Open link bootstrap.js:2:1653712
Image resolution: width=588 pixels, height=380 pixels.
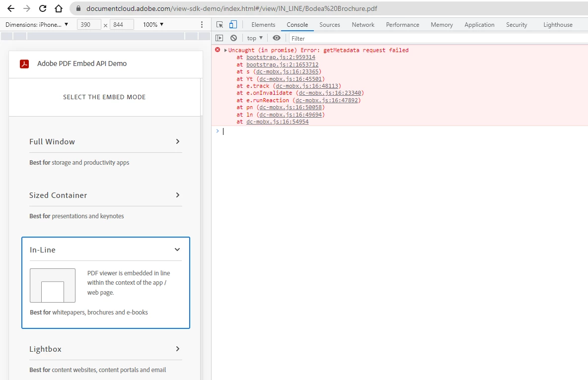click(x=283, y=64)
